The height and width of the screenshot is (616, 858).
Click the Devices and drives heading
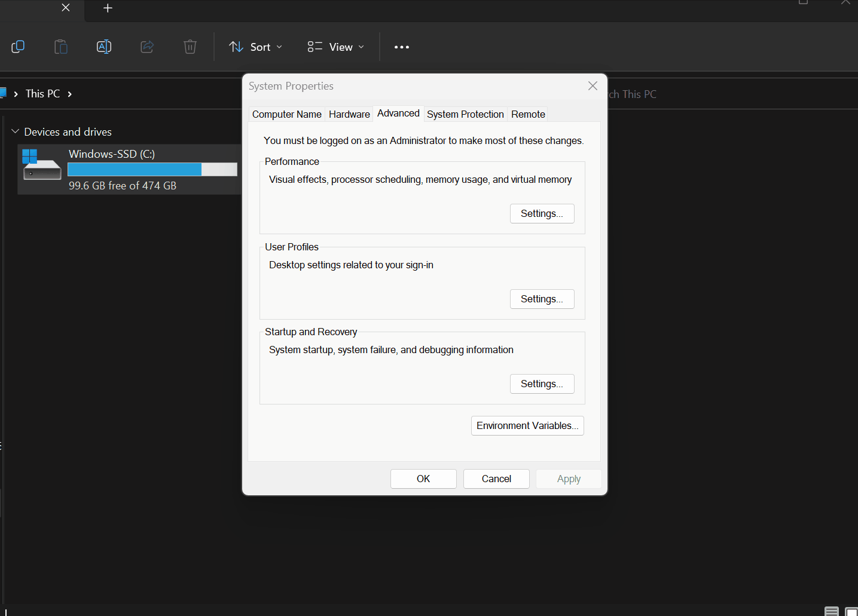point(68,132)
